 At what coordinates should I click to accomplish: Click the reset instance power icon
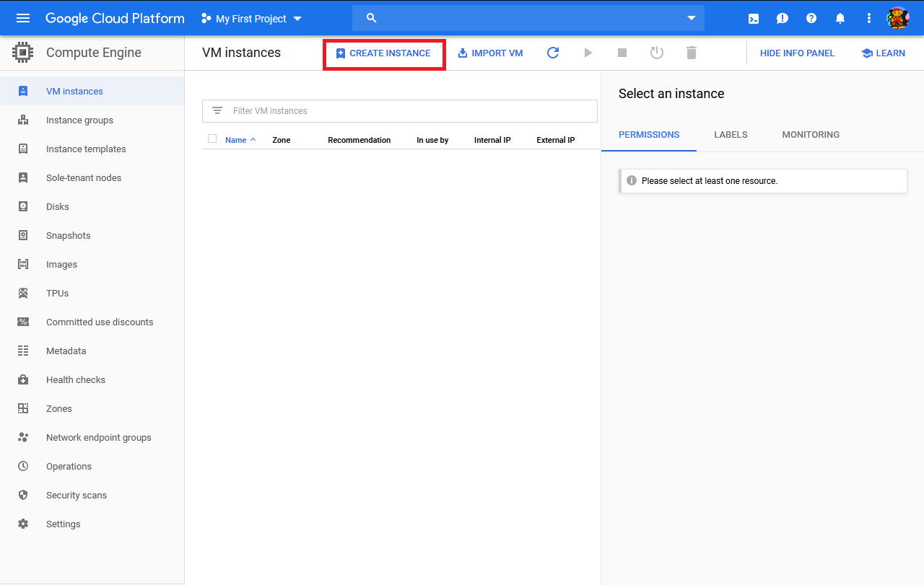coord(657,53)
